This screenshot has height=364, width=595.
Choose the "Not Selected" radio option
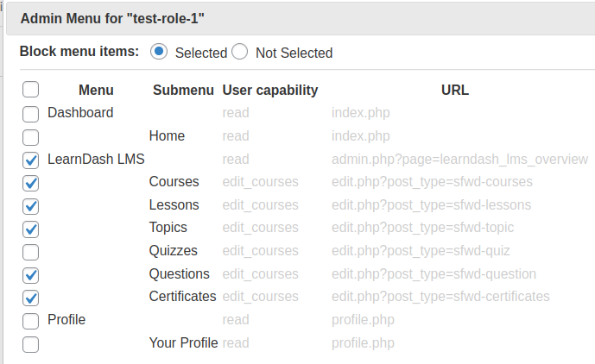pos(240,52)
